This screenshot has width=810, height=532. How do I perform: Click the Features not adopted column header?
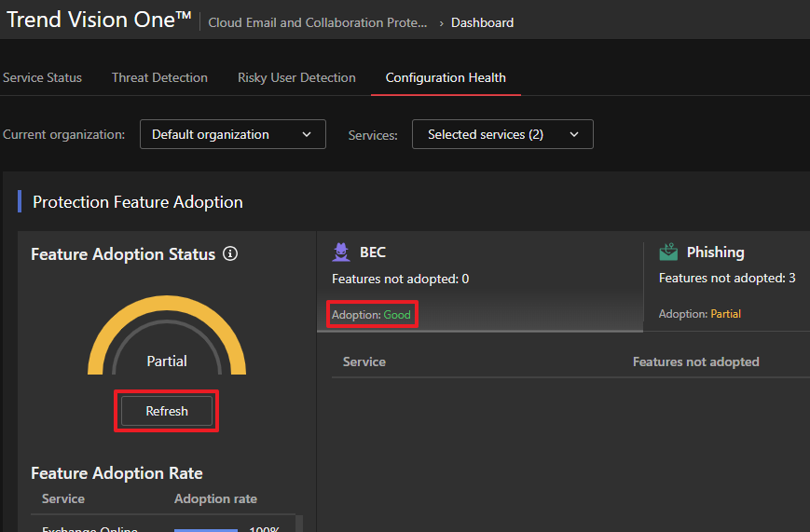[x=695, y=361]
